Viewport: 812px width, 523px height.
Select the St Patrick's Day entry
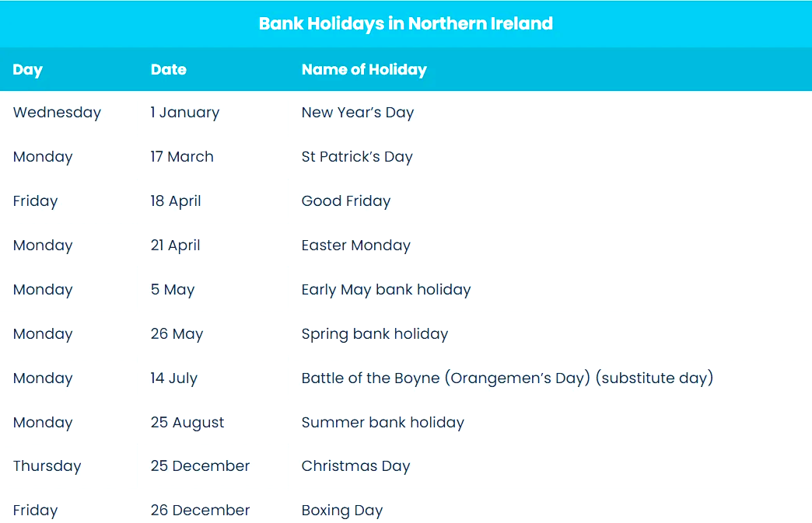click(x=356, y=156)
